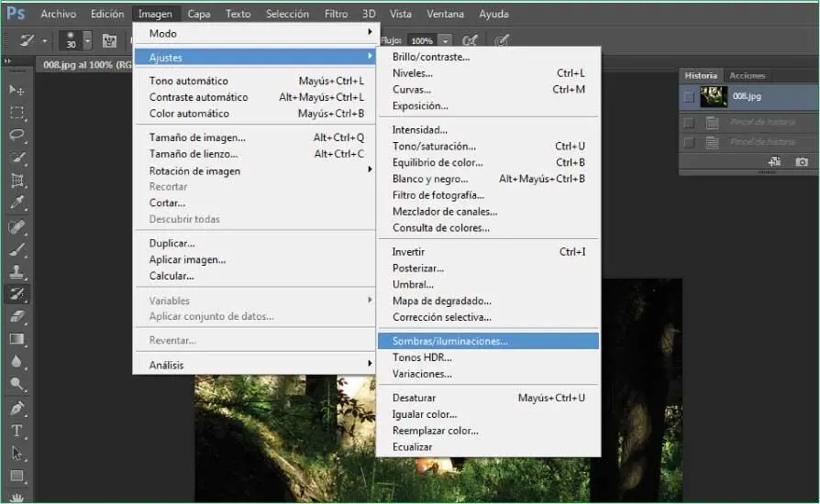Screen dimensions: 820x504
Task: Select the Quick Selection tool
Action: coord(17,158)
